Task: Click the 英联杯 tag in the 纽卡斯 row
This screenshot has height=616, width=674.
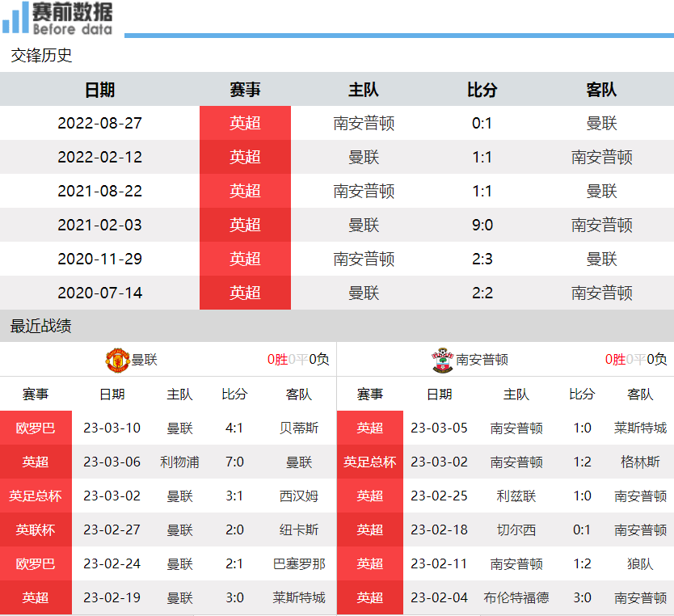Action: point(36,530)
